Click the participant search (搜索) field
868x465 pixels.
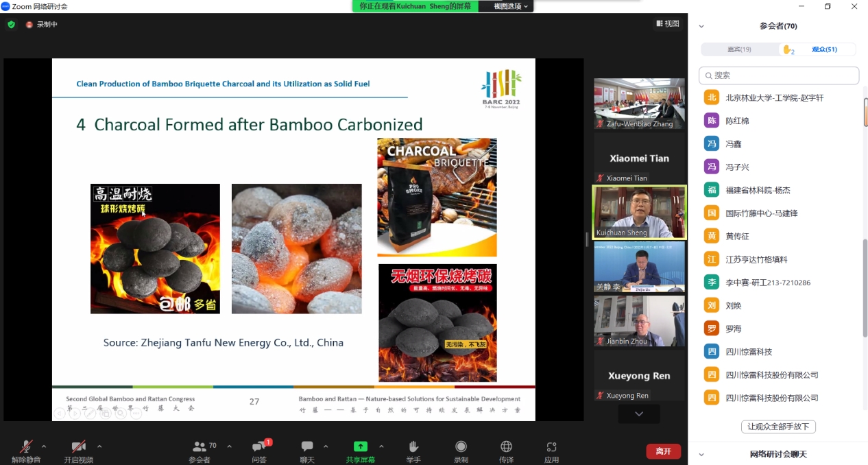[779, 75]
